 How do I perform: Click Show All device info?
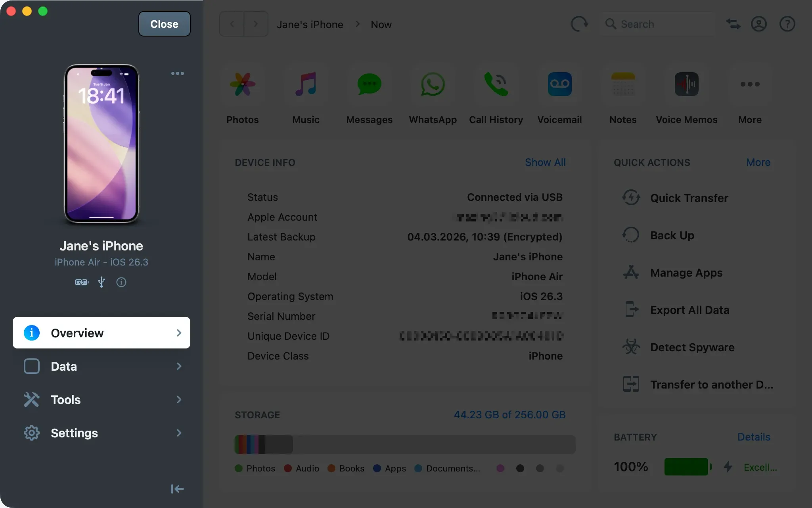point(545,162)
